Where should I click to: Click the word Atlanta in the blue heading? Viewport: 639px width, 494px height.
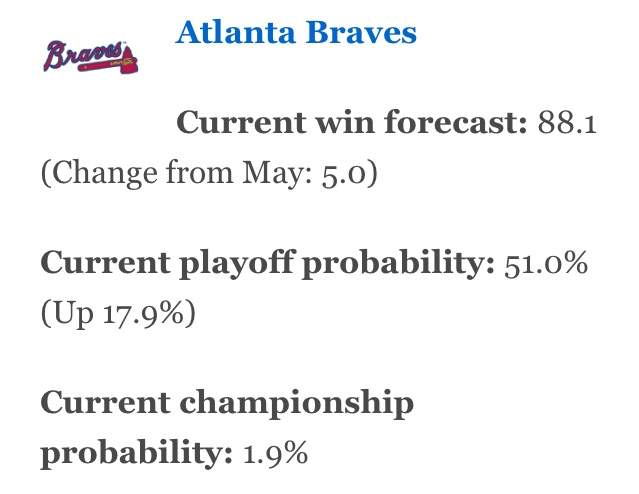235,32
